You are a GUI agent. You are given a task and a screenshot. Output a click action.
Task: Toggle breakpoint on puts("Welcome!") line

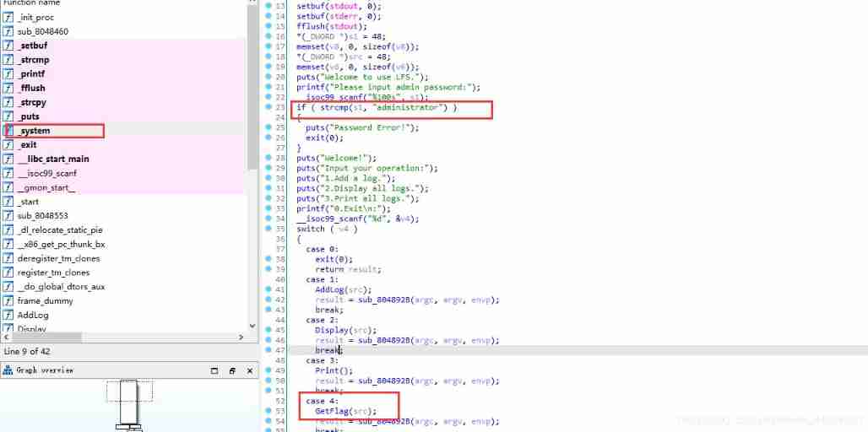tap(268, 158)
